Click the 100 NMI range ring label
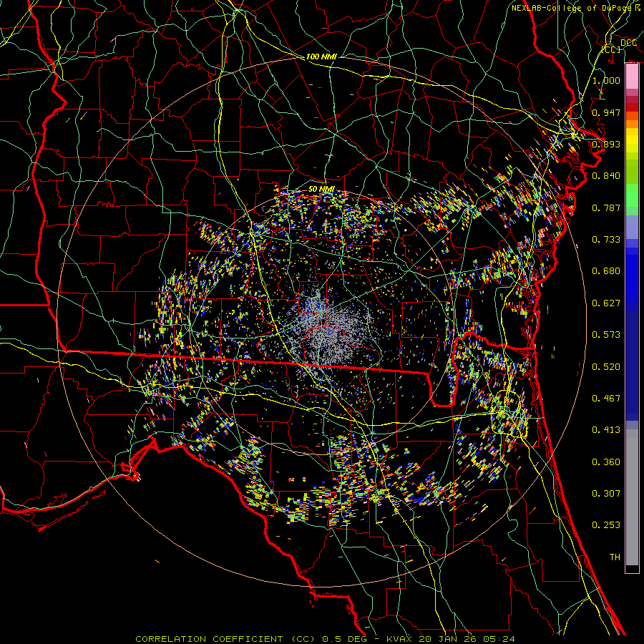Viewport: 644px width, 644px height. [321, 57]
